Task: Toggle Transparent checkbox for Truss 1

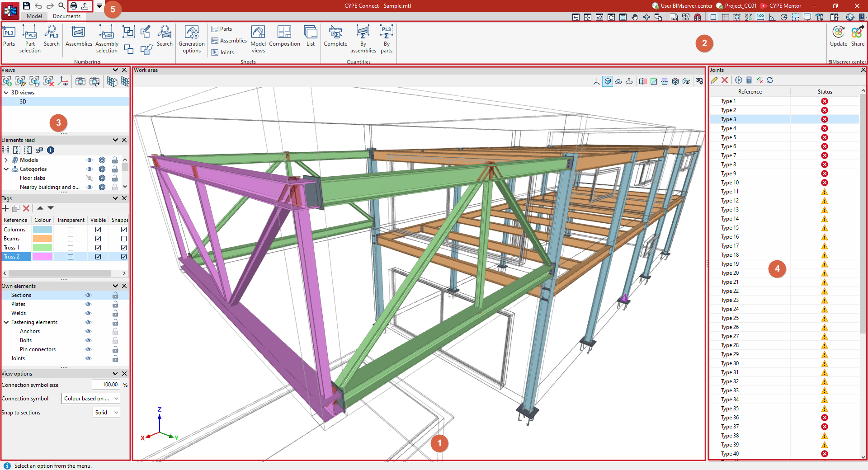Action: point(71,248)
